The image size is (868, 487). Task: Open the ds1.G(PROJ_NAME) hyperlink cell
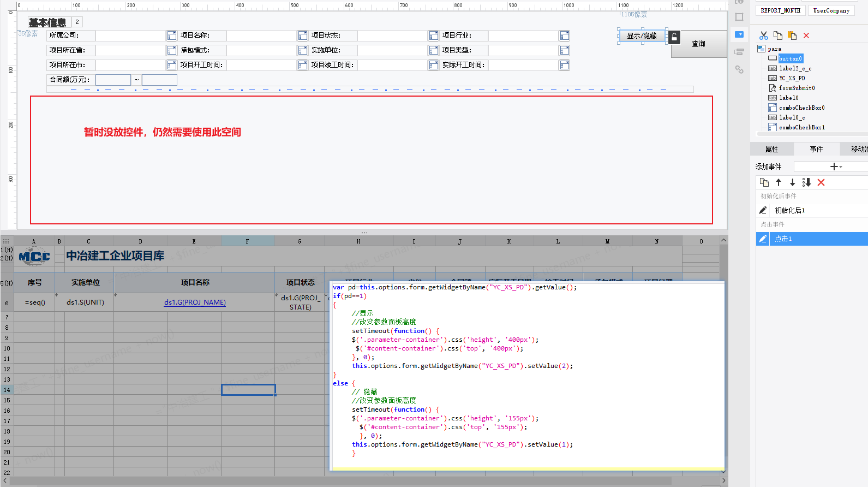[195, 302]
